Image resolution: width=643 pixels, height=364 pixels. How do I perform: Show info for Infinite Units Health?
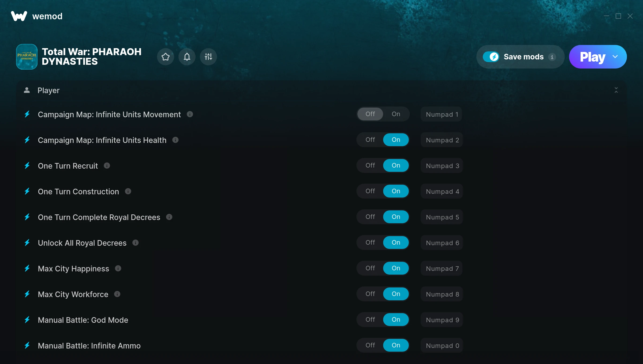175,140
